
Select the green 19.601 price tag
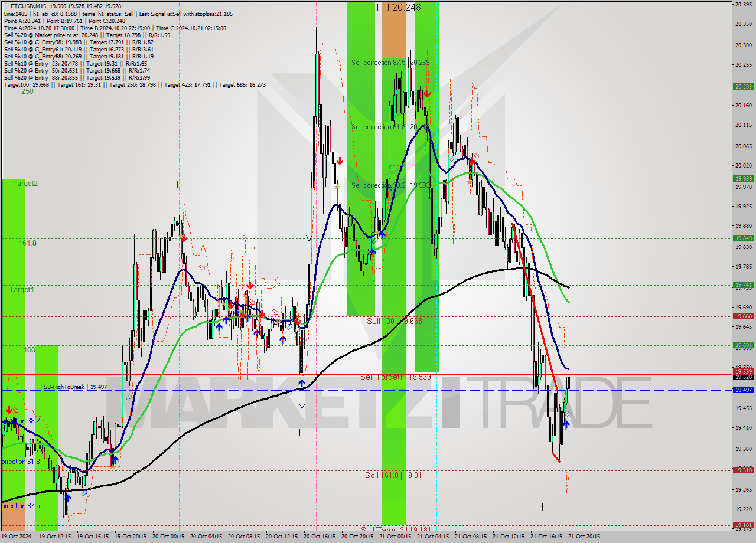pos(743,345)
